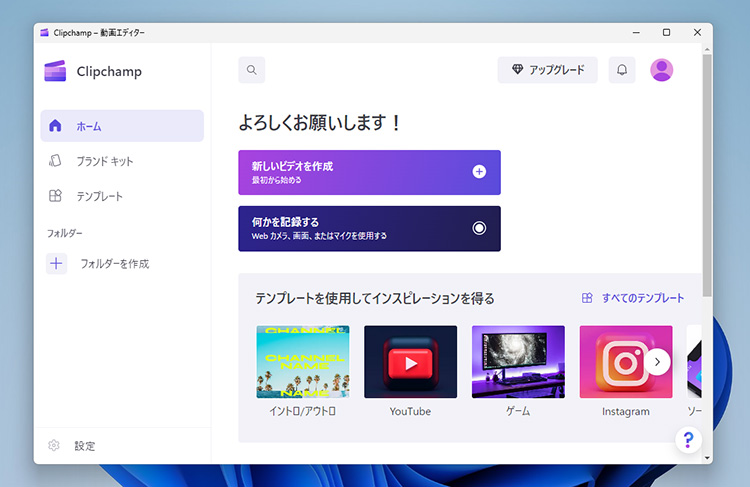Click the plus icon on 新しいビデオを作成
This screenshot has width=750, height=487.
pos(479,172)
